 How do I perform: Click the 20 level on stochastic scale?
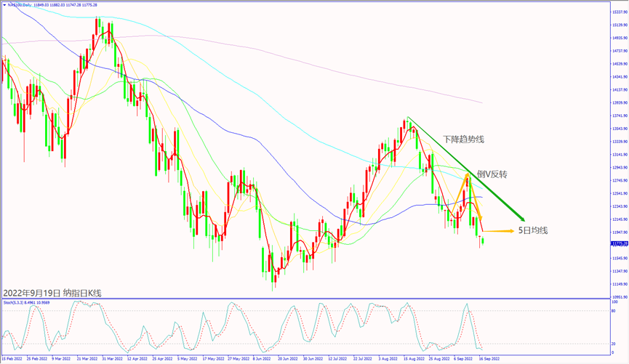[x=614, y=344]
